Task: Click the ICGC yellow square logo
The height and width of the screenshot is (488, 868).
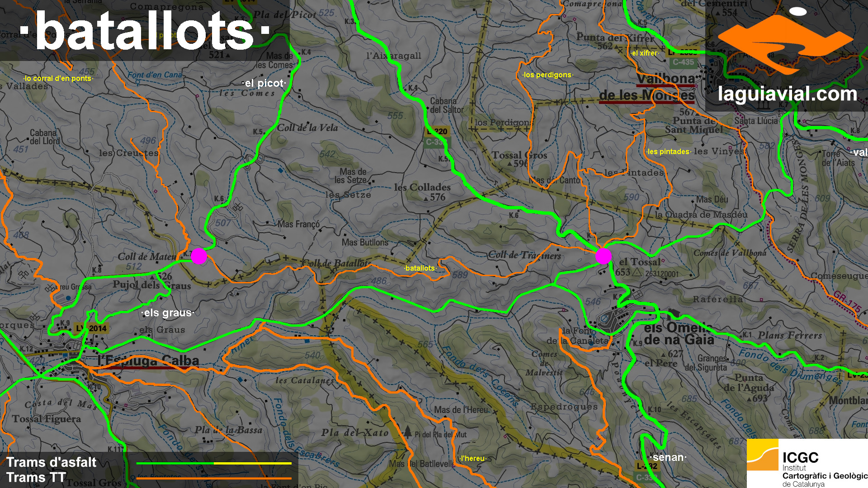Action: coord(762,455)
